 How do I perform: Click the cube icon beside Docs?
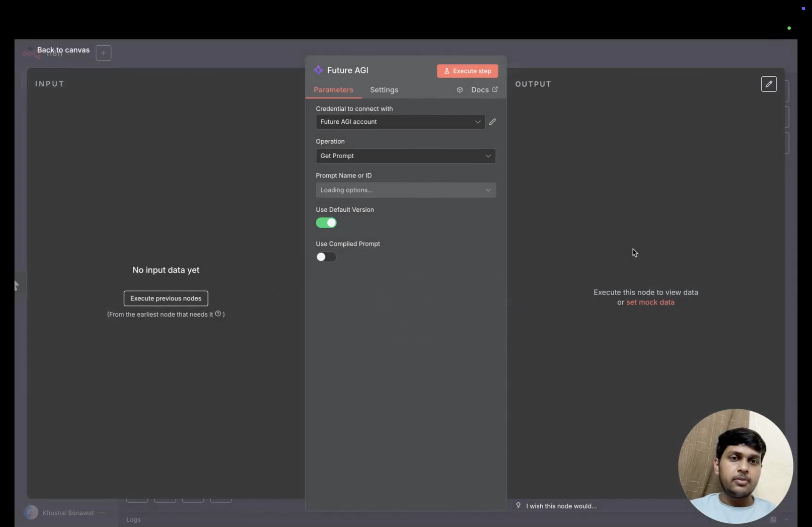pyautogui.click(x=459, y=90)
